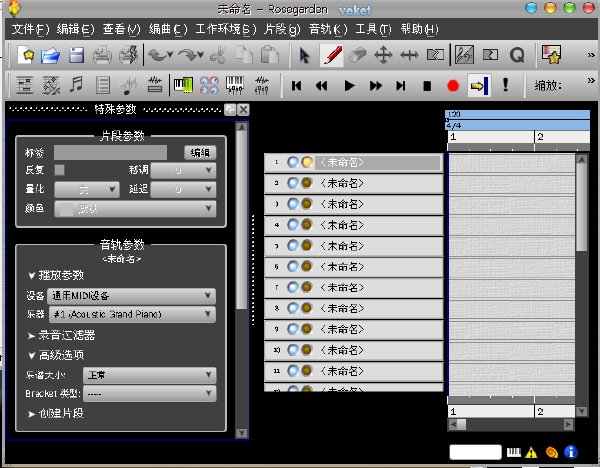Open the 查看(V) menu
600x468 pixels.
click(x=122, y=29)
